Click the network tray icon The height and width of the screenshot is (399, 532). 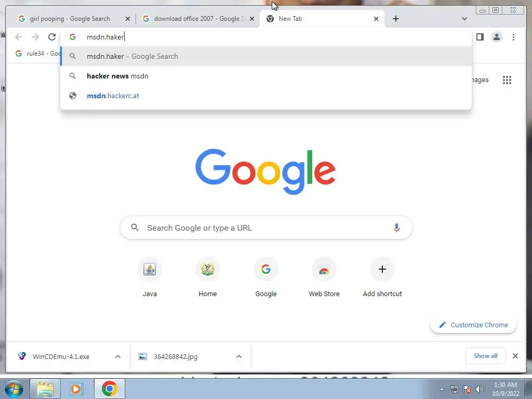click(x=454, y=389)
